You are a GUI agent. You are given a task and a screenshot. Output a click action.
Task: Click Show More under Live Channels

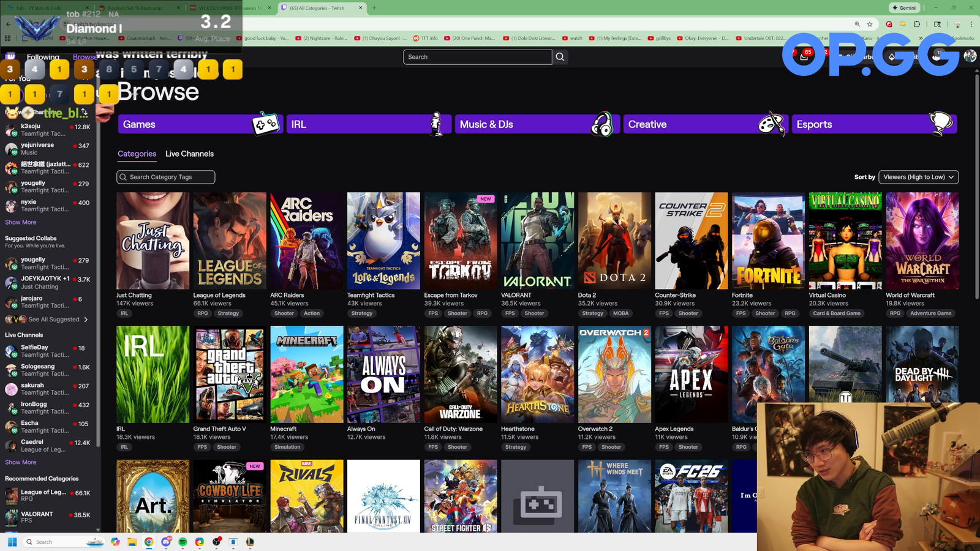(20, 462)
